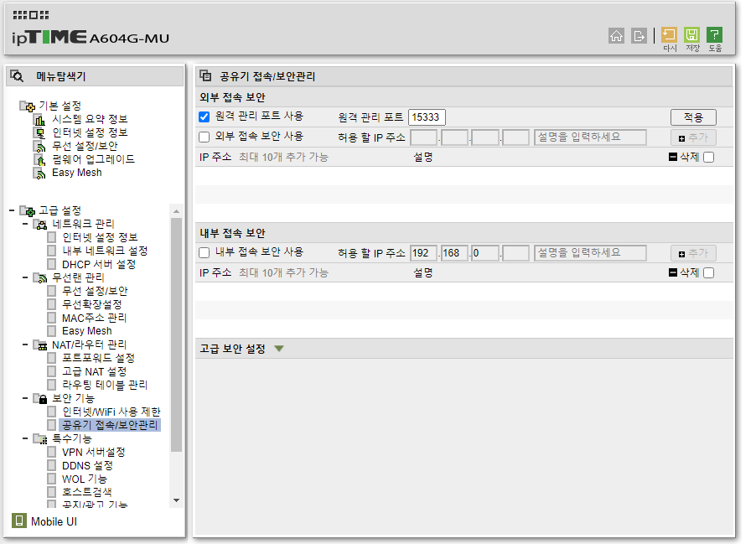Image resolution: width=756 pixels, height=544 pixels.
Task: Enable 외부 접속 보안 사용
Action: (202, 137)
